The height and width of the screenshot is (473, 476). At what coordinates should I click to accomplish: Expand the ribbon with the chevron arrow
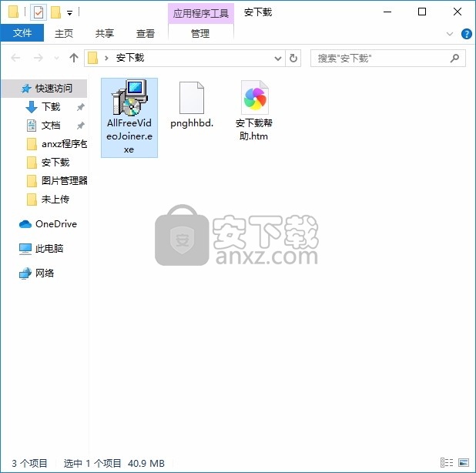pos(451,34)
